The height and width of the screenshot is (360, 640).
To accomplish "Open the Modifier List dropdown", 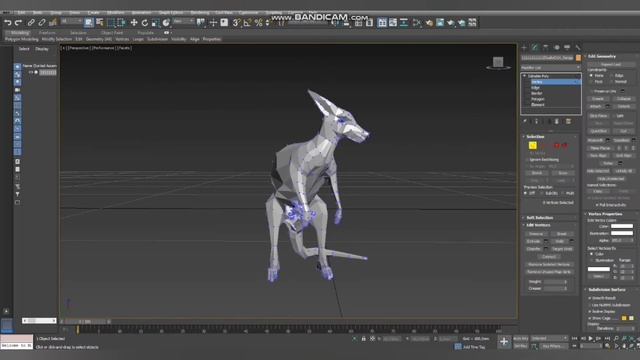I will click(551, 67).
